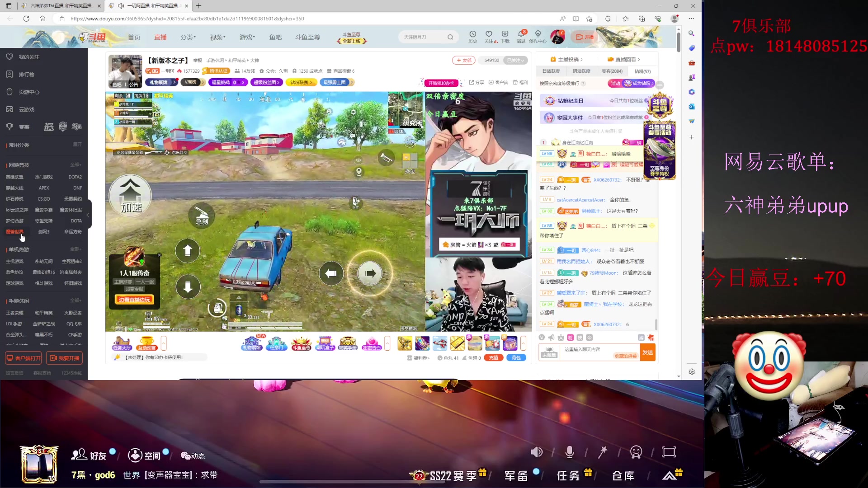Image resolution: width=868 pixels, height=488 pixels.
Task: Click the chat message input field
Action: click(588, 350)
